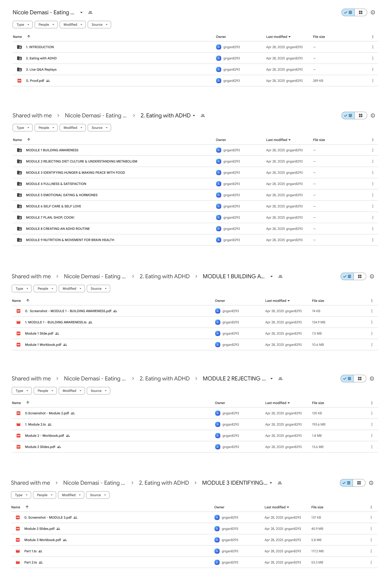
Task: Open Modified filter under MODULE 2 REJECTING title
Action: pos(72,391)
